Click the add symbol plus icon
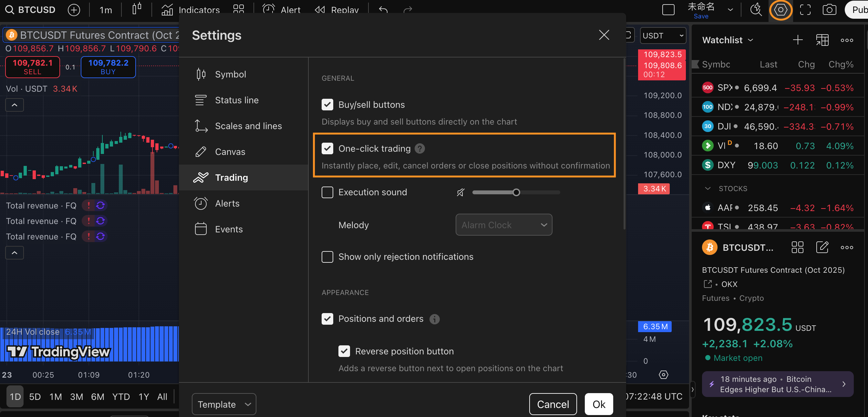 click(x=74, y=9)
